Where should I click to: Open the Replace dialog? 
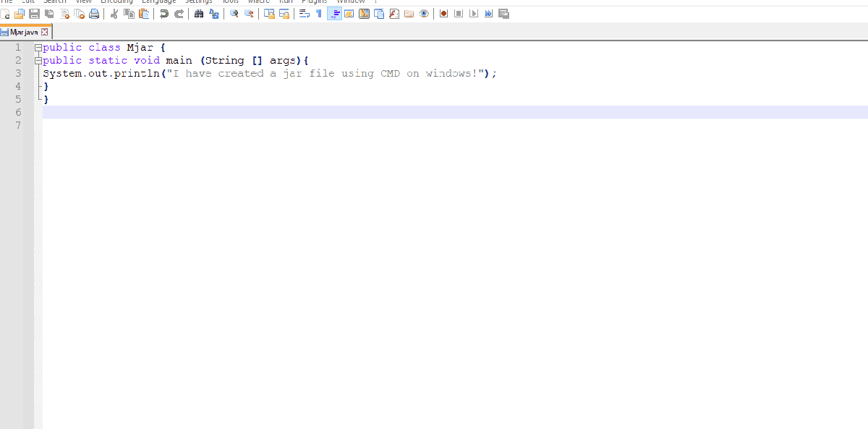click(214, 13)
